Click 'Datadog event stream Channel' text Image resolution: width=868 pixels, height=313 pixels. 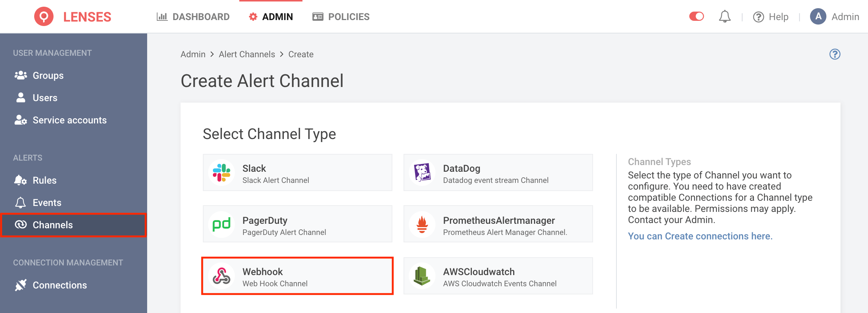coord(496,180)
